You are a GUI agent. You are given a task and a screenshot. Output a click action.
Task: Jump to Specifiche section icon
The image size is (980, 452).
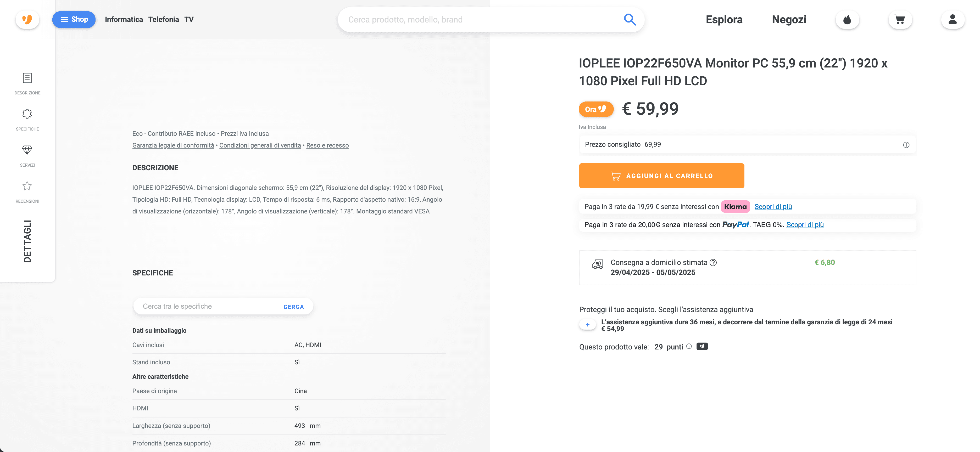[x=27, y=114]
